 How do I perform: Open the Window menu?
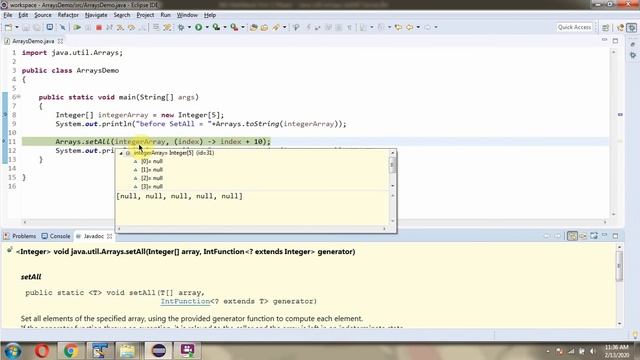[187, 15]
